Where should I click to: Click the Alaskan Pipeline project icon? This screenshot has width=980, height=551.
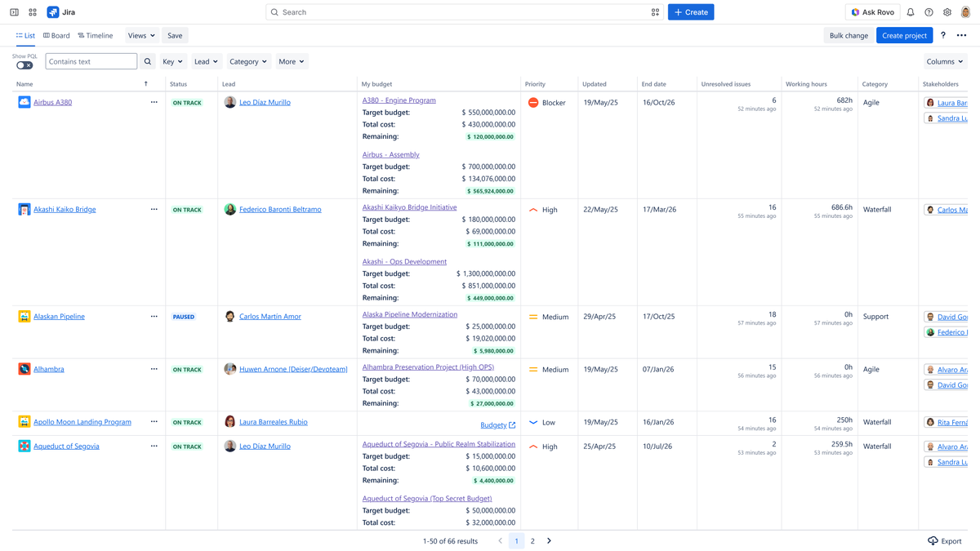tap(24, 316)
